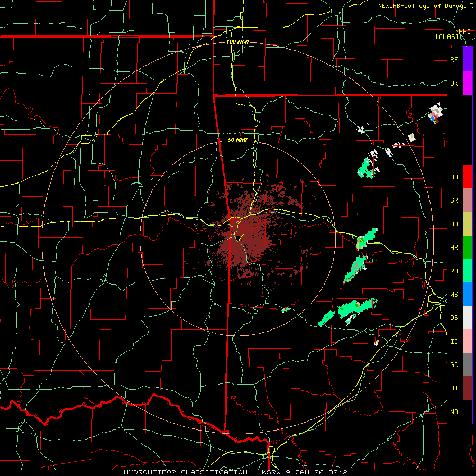Click the GC legend label
Viewport: 476px width, 476px height.
point(454,365)
